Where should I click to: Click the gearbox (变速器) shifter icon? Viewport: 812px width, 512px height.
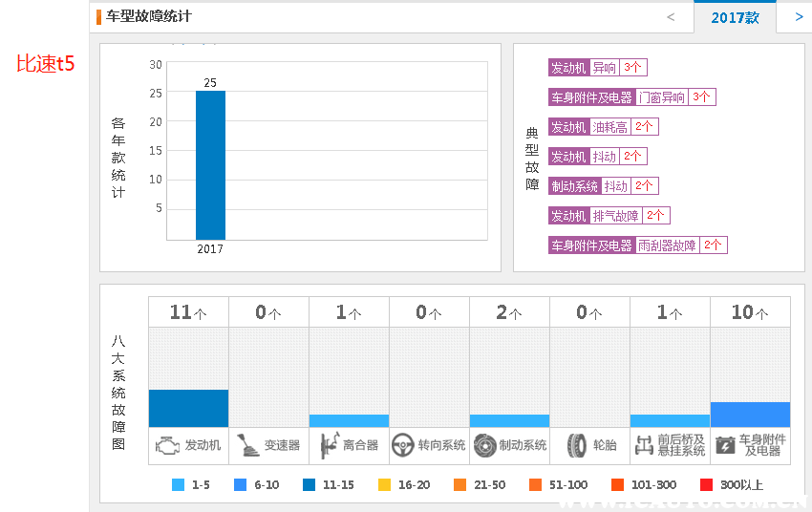248,445
